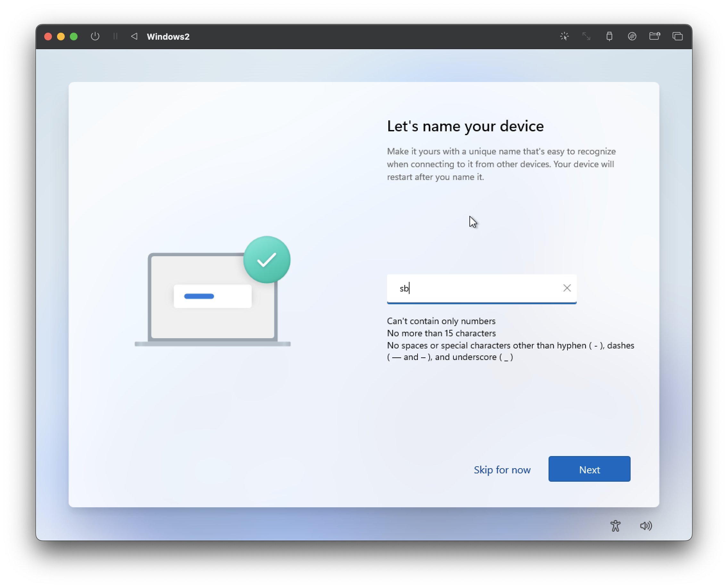728x588 pixels.
Task: Click into the device name field
Action: click(x=475, y=288)
